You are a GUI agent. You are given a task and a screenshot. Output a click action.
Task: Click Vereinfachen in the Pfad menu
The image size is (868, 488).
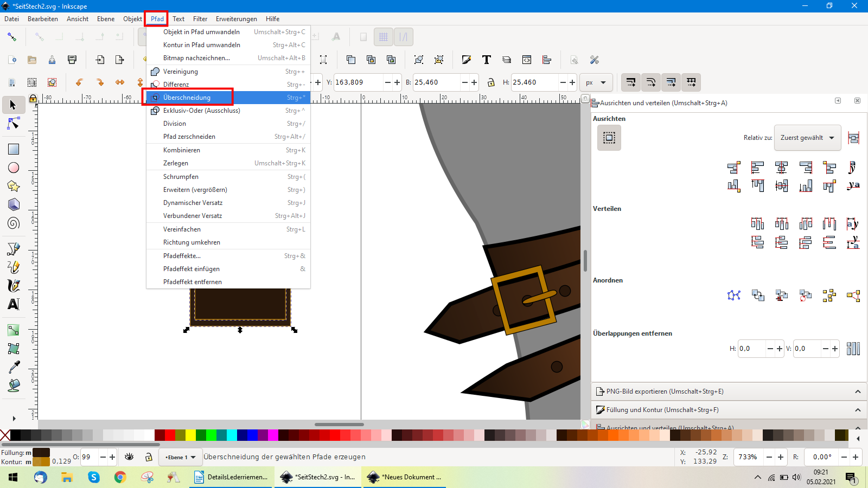click(x=182, y=229)
